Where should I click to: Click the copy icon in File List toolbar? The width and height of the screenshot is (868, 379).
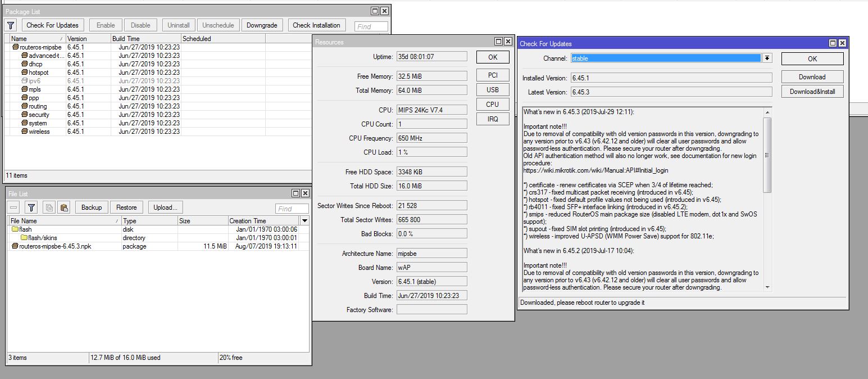tap(49, 207)
